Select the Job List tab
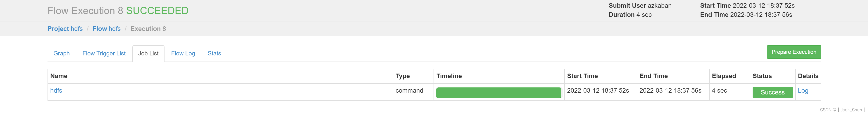This screenshot has height=114, width=868. click(x=148, y=53)
